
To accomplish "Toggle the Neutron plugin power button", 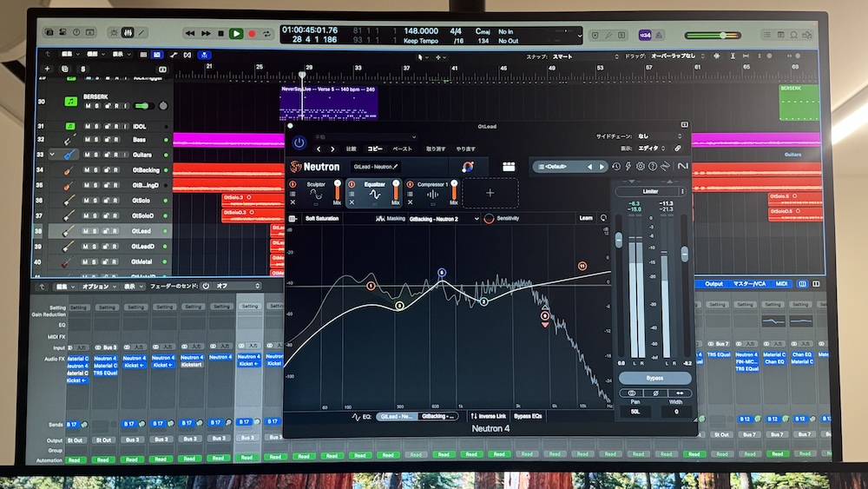I will coord(299,142).
